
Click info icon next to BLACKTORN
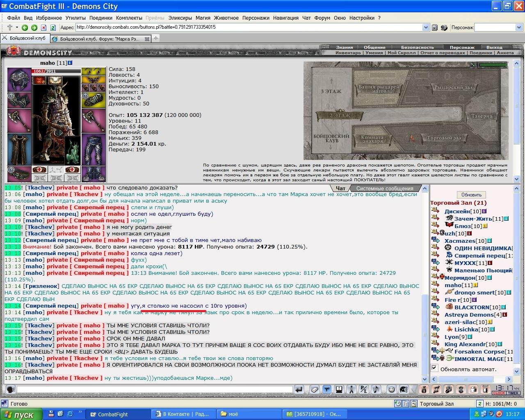pyautogui.click(x=503, y=307)
